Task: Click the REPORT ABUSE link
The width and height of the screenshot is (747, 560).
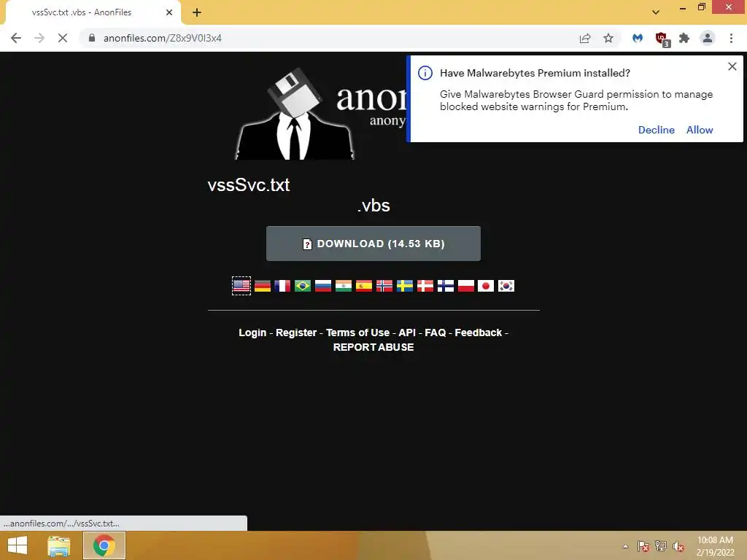Action: [x=373, y=347]
